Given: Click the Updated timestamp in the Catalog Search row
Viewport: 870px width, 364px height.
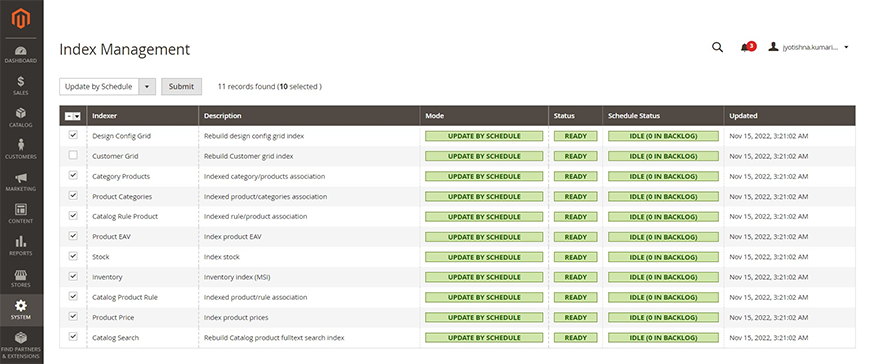Looking at the screenshot, I should pos(768,338).
